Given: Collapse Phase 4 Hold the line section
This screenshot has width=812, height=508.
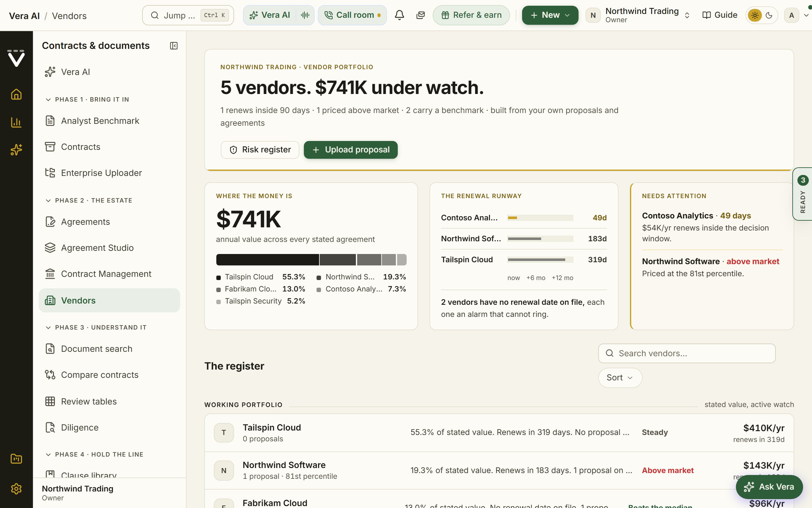Looking at the screenshot, I should (x=95, y=454).
